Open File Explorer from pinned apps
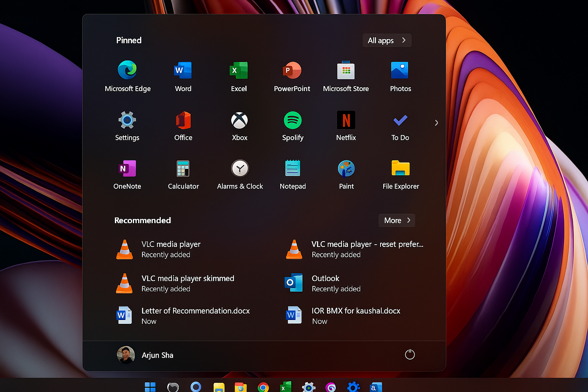The width and height of the screenshot is (588, 392). click(x=400, y=175)
